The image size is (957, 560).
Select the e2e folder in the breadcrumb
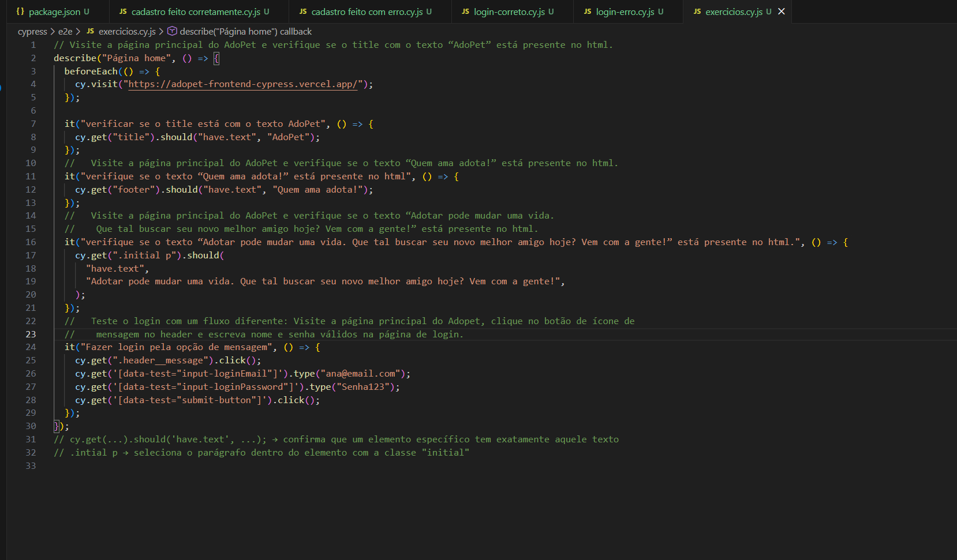point(65,32)
